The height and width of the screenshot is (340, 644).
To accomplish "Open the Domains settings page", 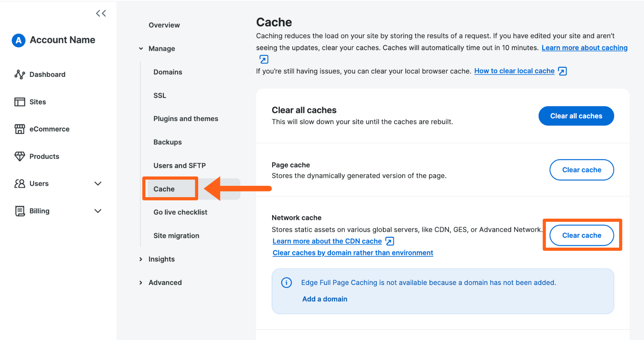I will tap(168, 72).
